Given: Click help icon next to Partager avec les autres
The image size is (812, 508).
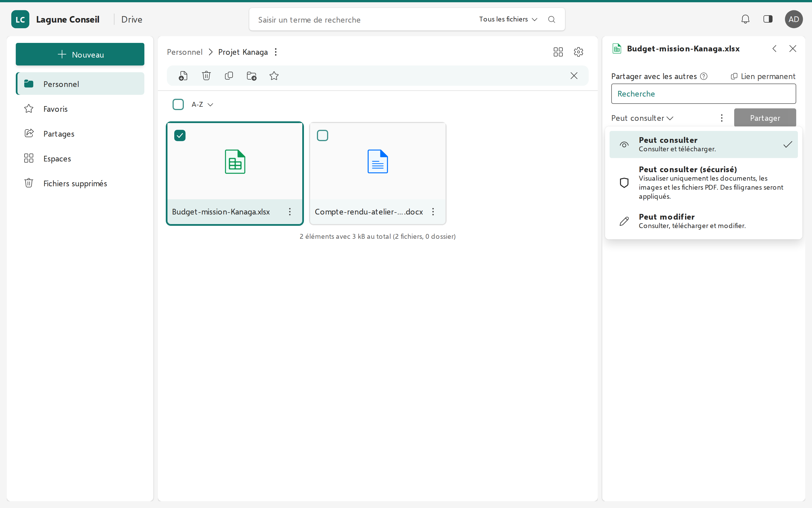Looking at the screenshot, I should pos(704,76).
